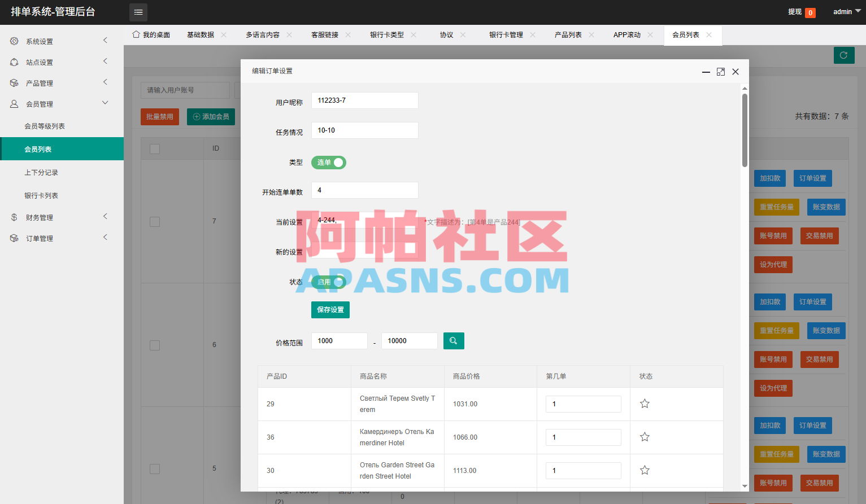Check the checkbox for member ID 5
This screenshot has width=866, height=504.
point(155,469)
